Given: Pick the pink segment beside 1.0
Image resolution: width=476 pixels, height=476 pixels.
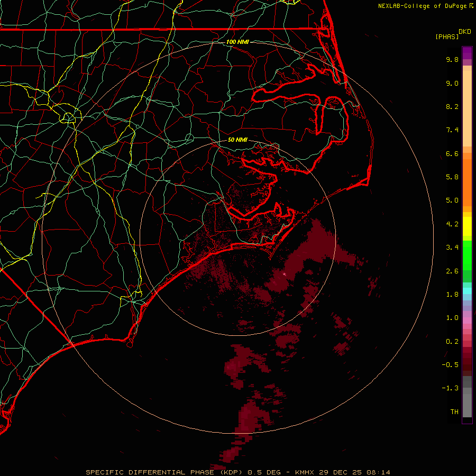Looking at the screenshot, I should pyautogui.click(x=467, y=321).
